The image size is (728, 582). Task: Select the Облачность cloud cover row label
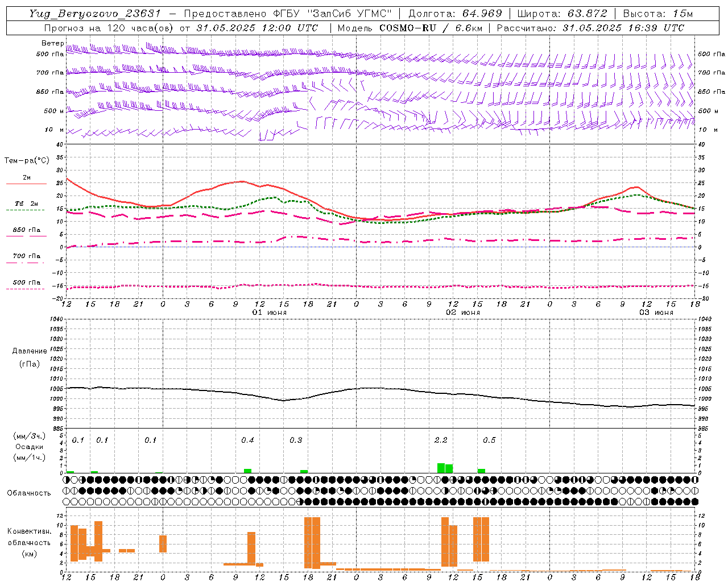tap(29, 493)
